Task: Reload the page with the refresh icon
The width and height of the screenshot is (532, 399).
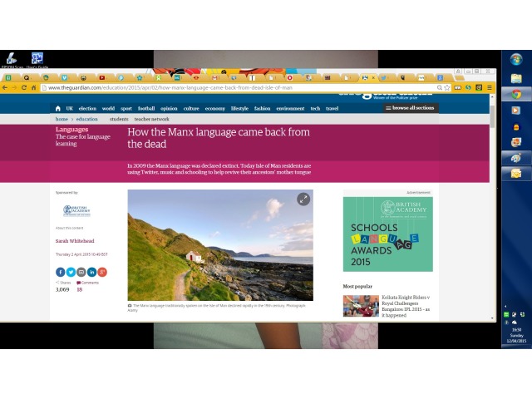Action: [24, 87]
